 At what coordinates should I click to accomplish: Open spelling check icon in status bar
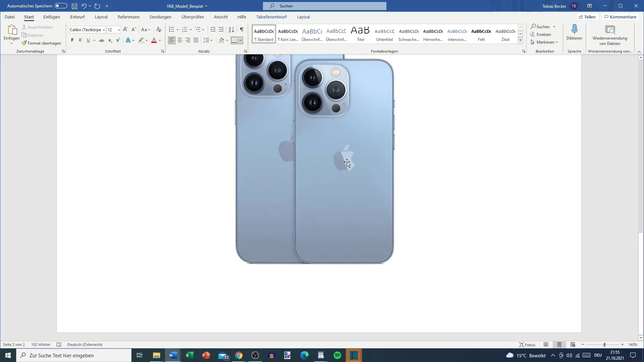coord(59,345)
